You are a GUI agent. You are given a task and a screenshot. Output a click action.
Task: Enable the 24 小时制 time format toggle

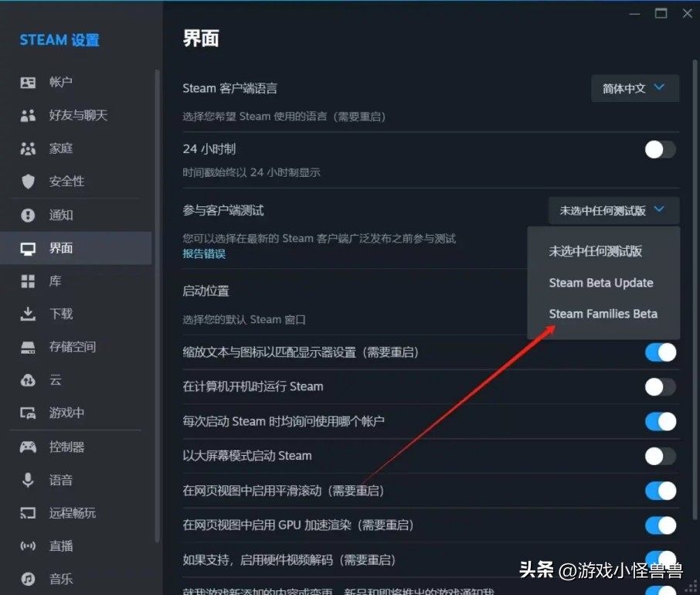tap(660, 148)
